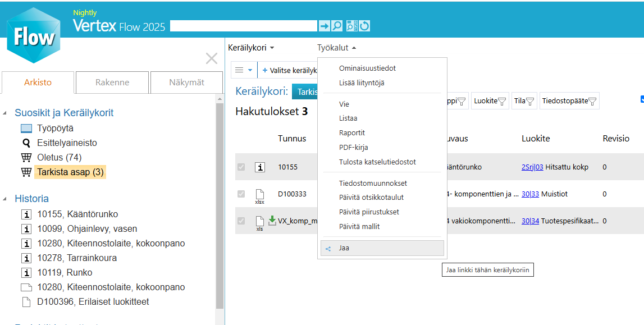
Task: Collapse the Työkalut dropdown menu
Action: (x=336, y=48)
